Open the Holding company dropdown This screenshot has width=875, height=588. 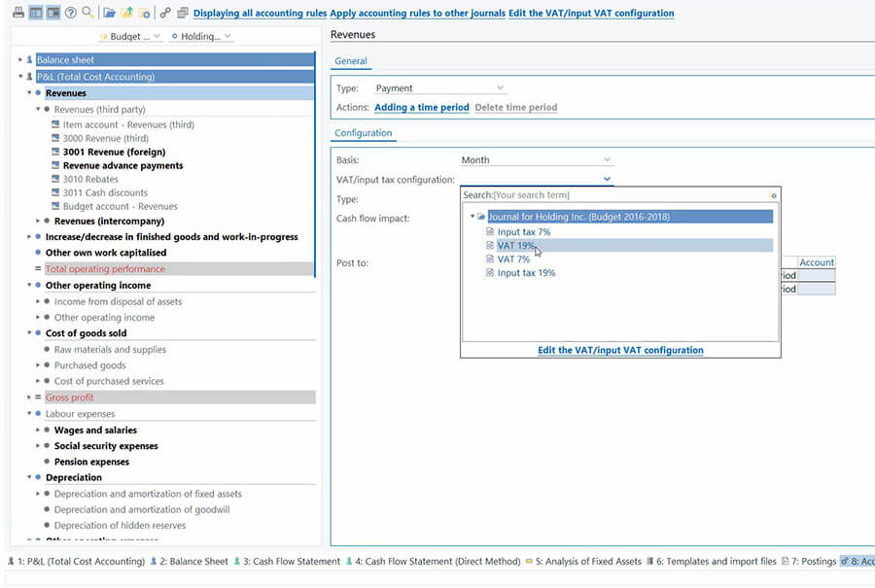coord(201,36)
